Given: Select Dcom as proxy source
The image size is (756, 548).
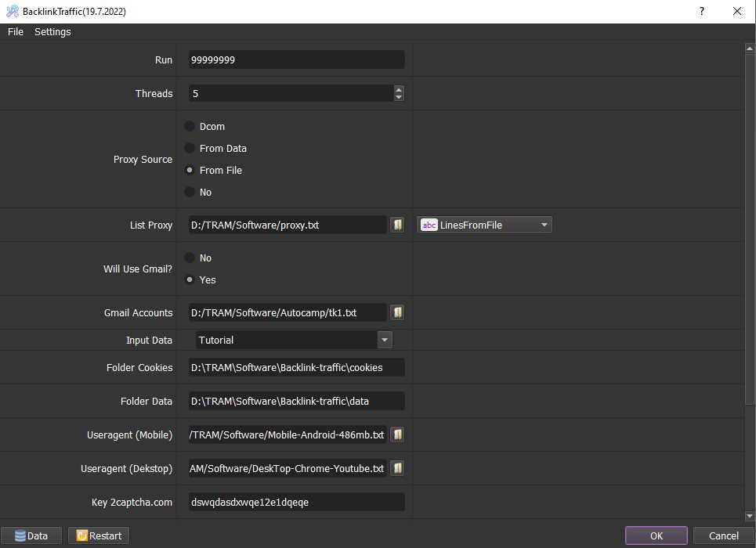Looking at the screenshot, I should coord(190,126).
